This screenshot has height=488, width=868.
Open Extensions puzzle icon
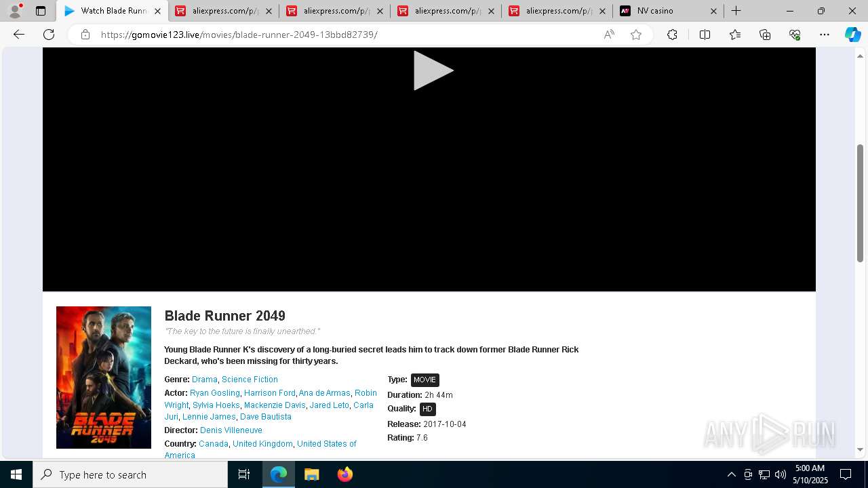tap(672, 35)
